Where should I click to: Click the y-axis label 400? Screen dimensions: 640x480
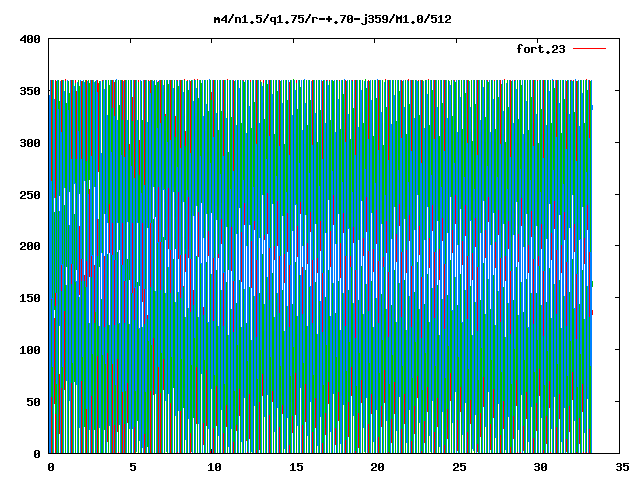click(x=30, y=39)
